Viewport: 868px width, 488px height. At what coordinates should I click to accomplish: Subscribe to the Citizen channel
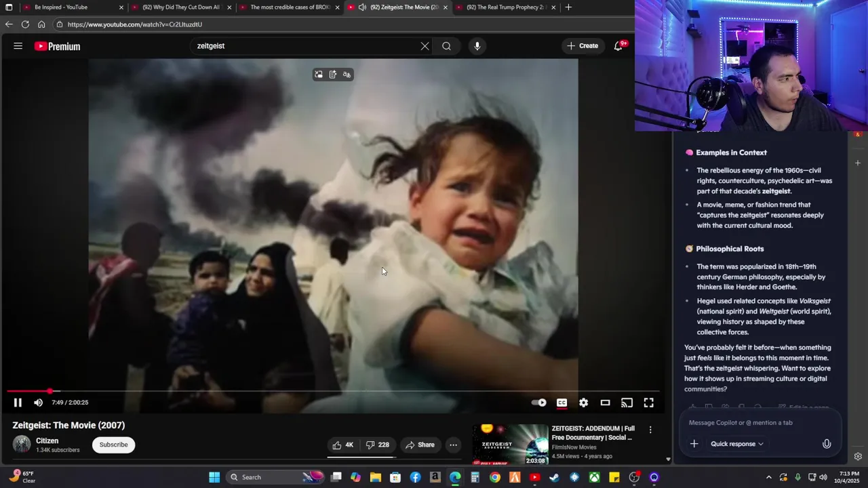click(113, 445)
